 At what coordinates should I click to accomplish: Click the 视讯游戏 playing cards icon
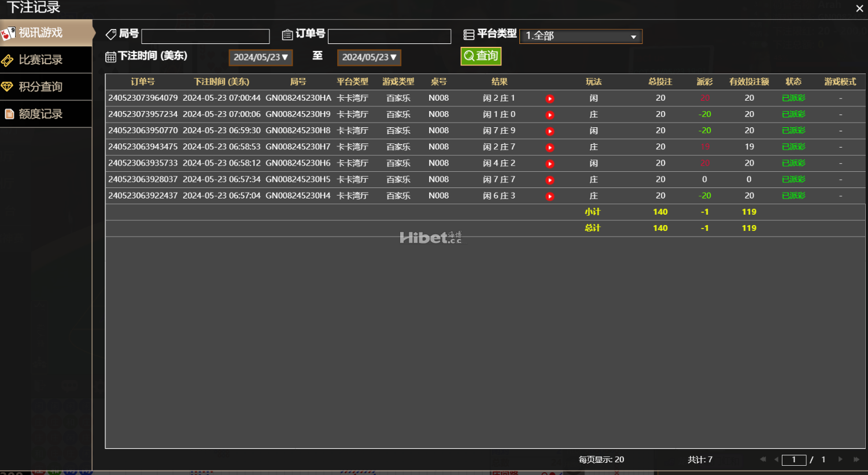pos(8,34)
